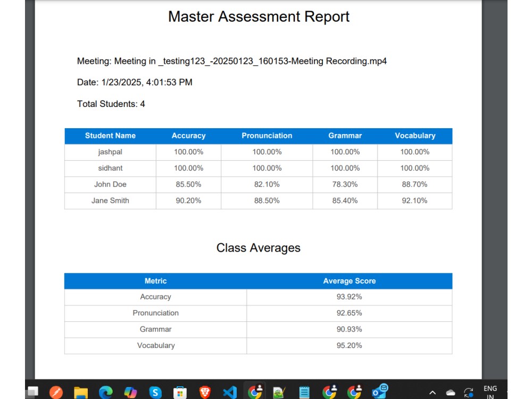Click John Doe's 78.30% grammar cell
532x399 pixels.
[x=345, y=185]
